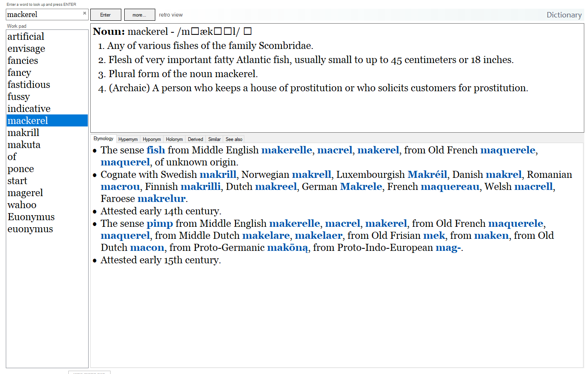Clear the search field with the x icon
The image size is (588, 374).
click(x=84, y=13)
